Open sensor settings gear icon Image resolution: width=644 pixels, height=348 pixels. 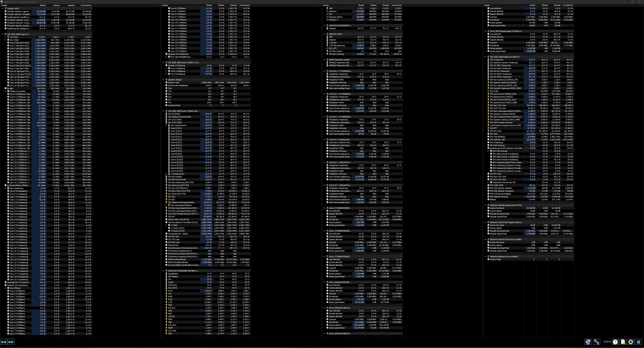click(631, 342)
